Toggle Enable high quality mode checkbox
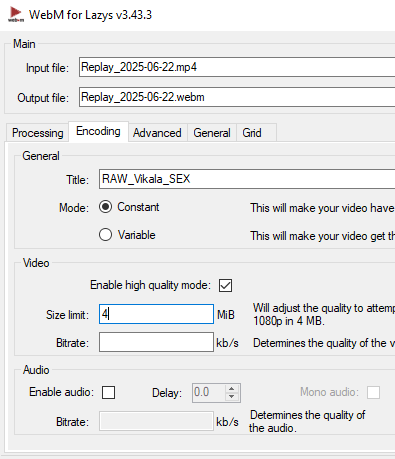 click(225, 285)
